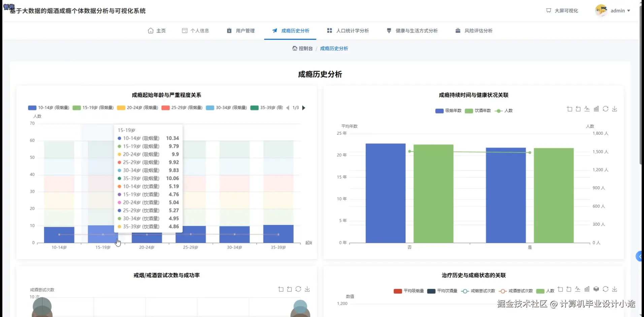Open the 人口统计学分析 menu item

pos(348,31)
